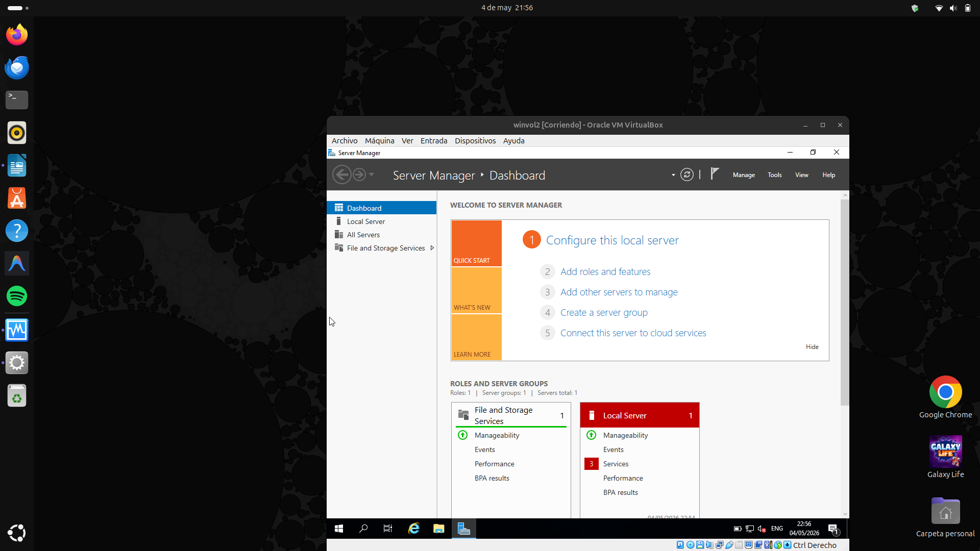Open the Tools menu
The width and height of the screenshot is (980, 551).
774,175
